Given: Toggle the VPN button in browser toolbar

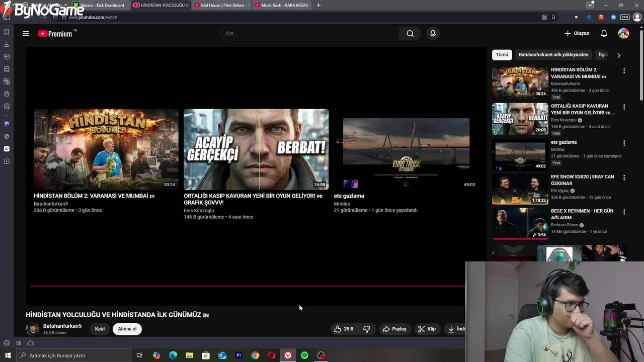Looking at the screenshot, I should pyautogui.click(x=624, y=17).
